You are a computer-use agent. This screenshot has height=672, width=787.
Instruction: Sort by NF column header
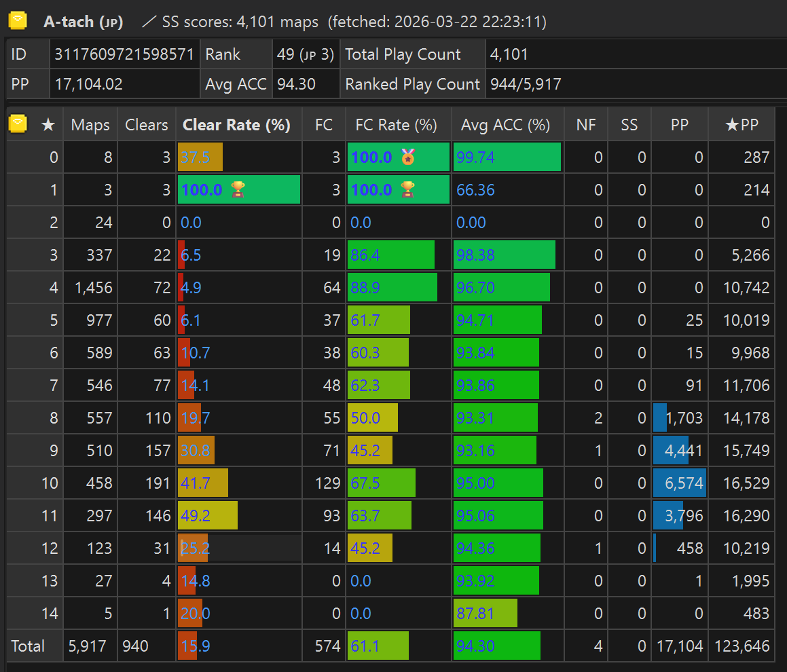tap(586, 124)
